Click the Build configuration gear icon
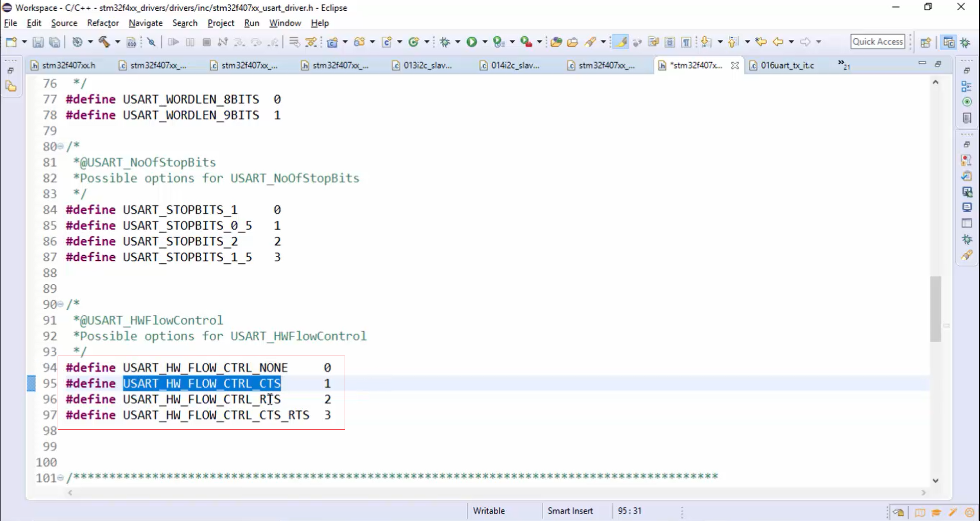 [x=77, y=42]
